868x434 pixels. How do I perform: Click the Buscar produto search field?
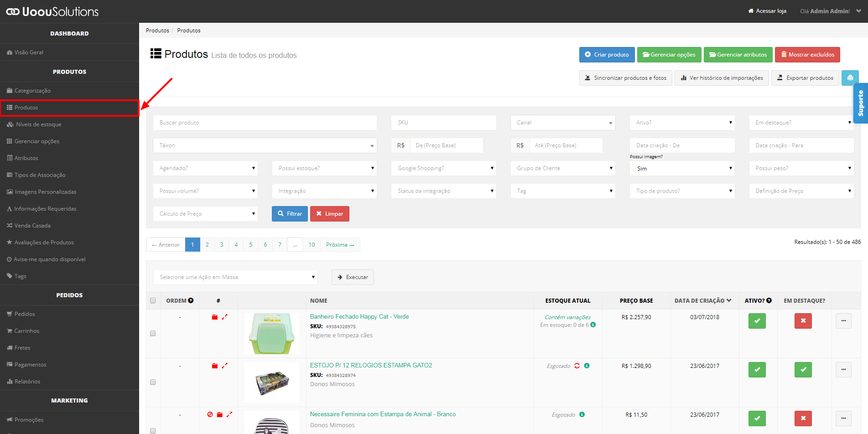(x=265, y=123)
